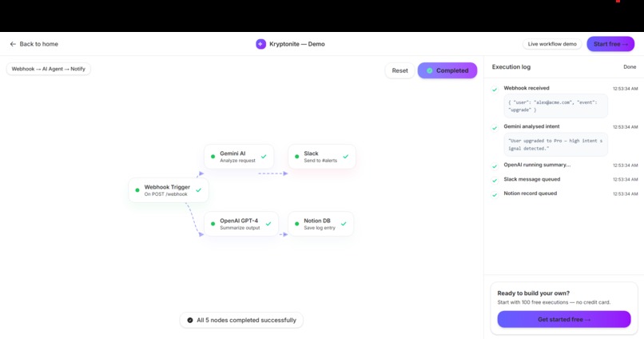Viewport: 644px width, 339px height.
Task: Click the checkmark on the Notion DB node
Action: click(344, 224)
